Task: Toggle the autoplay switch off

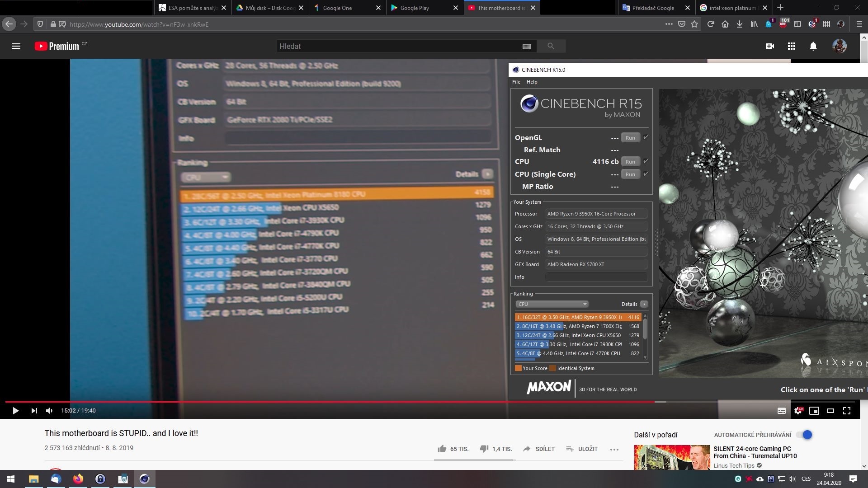Action: click(805, 435)
